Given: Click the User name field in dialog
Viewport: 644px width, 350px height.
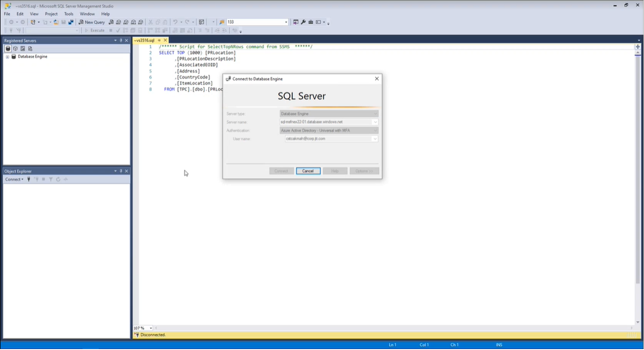Looking at the screenshot, I should point(331,139).
